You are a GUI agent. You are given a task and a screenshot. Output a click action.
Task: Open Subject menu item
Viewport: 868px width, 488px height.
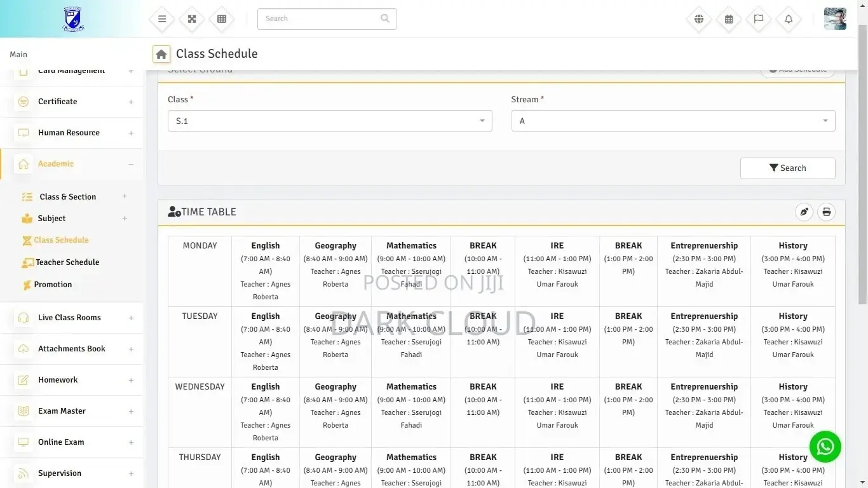coord(51,219)
